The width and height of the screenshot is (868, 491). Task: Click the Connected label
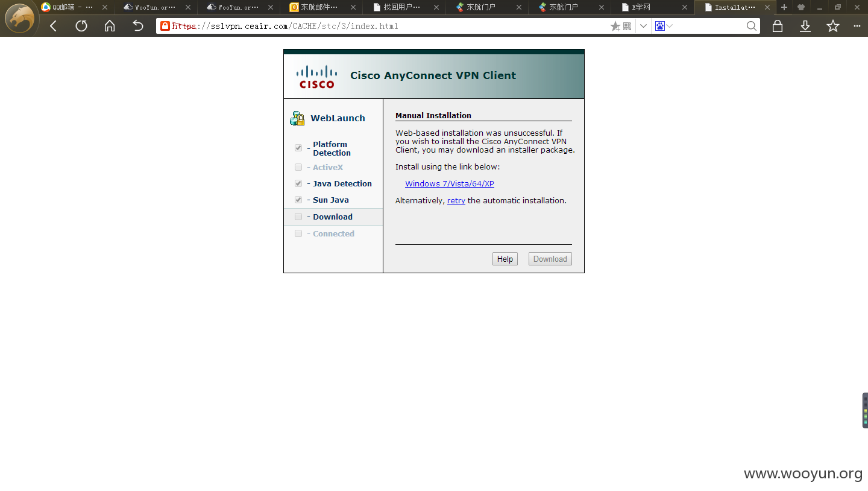pos(333,233)
